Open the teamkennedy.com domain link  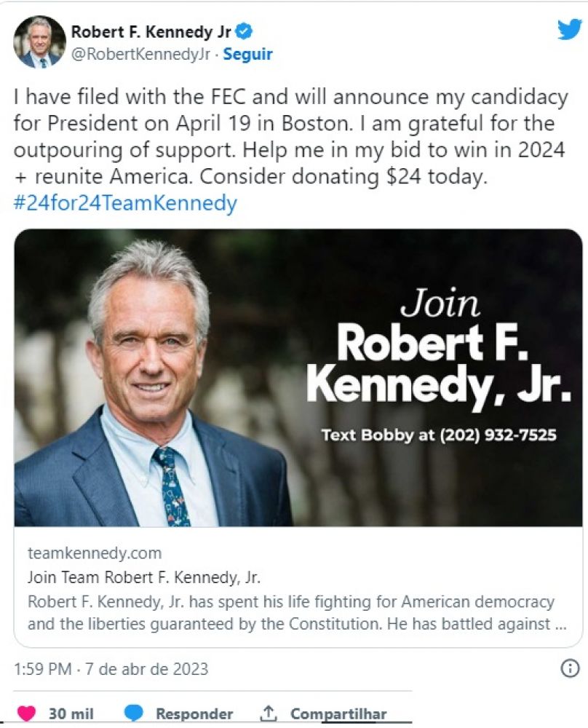95,554
